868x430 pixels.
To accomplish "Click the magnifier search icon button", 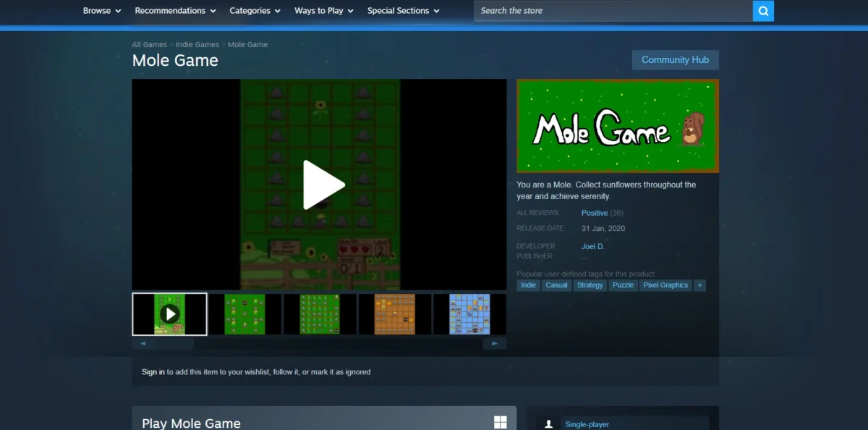I will click(x=763, y=11).
